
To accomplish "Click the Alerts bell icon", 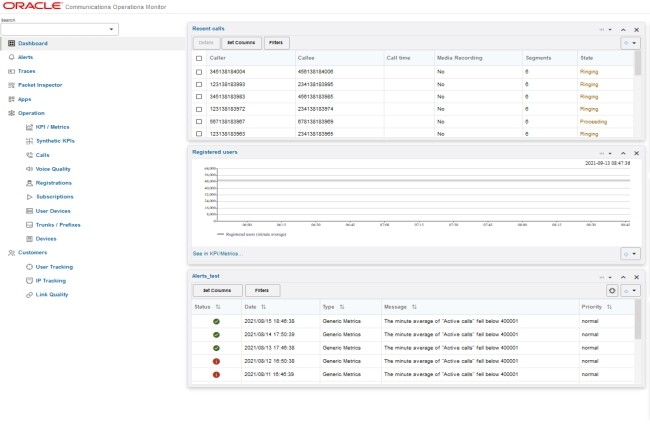I will 12,57.
